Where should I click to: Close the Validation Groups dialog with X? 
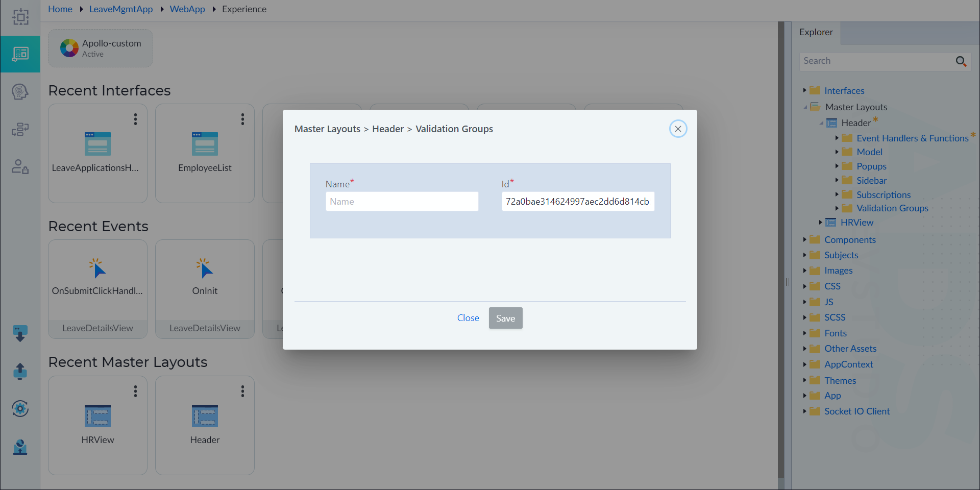678,129
